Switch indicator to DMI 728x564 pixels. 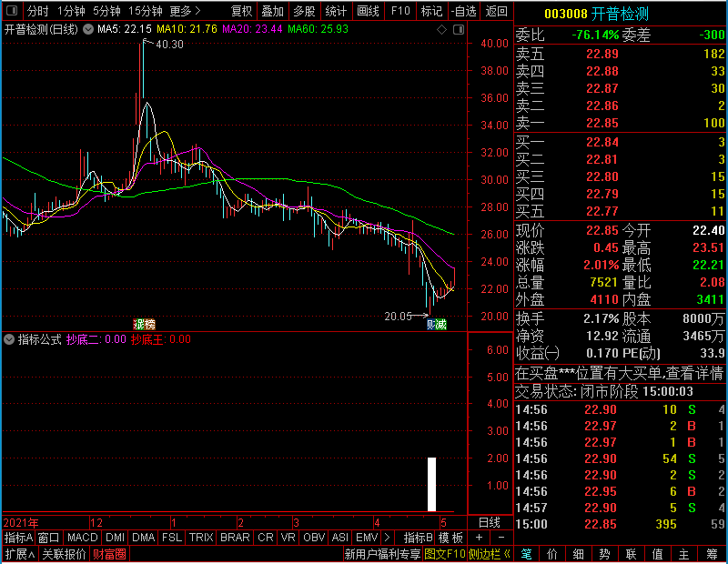coord(116,538)
